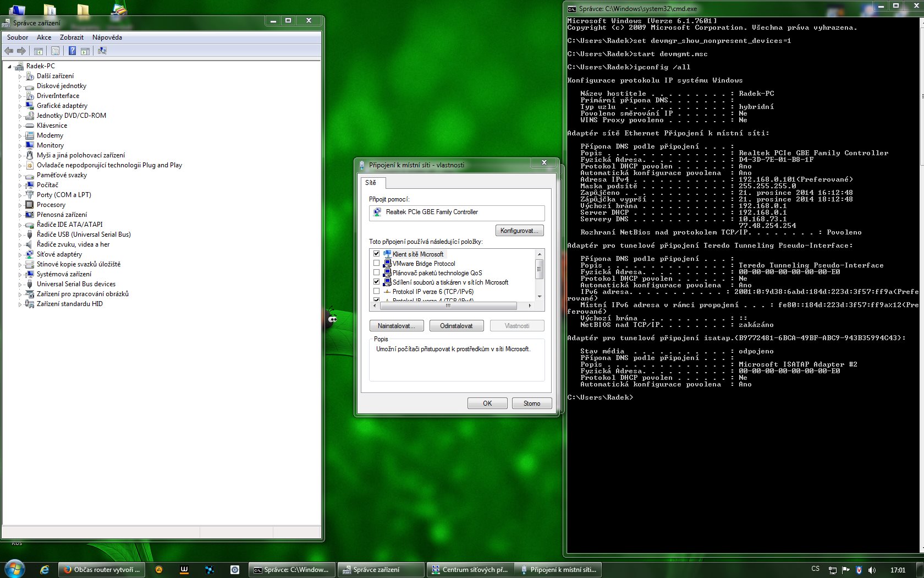The image size is (924, 578).
Task: Click the show/hide action pane icon
Action: coord(85,51)
